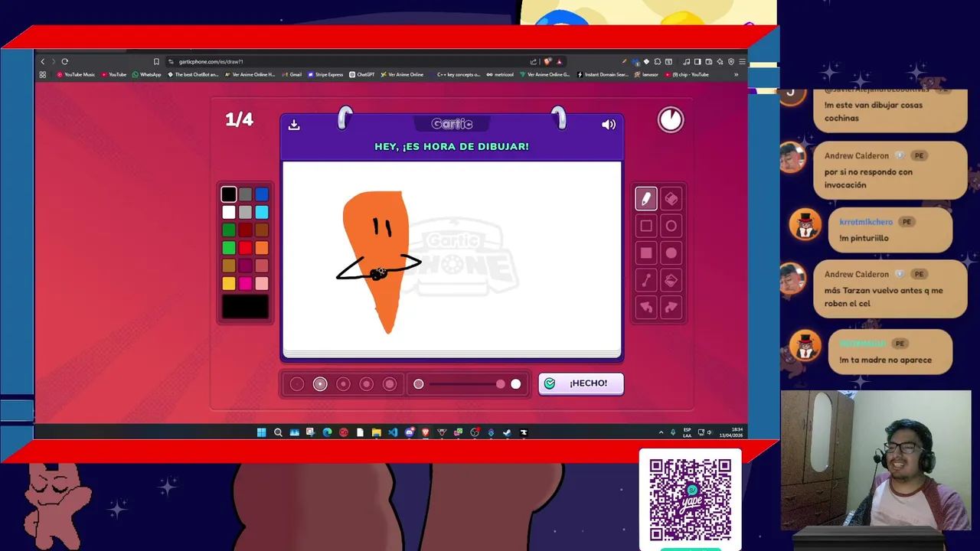Image resolution: width=980 pixels, height=551 pixels.
Task: Pick the dark green color swatch
Action: click(x=229, y=230)
